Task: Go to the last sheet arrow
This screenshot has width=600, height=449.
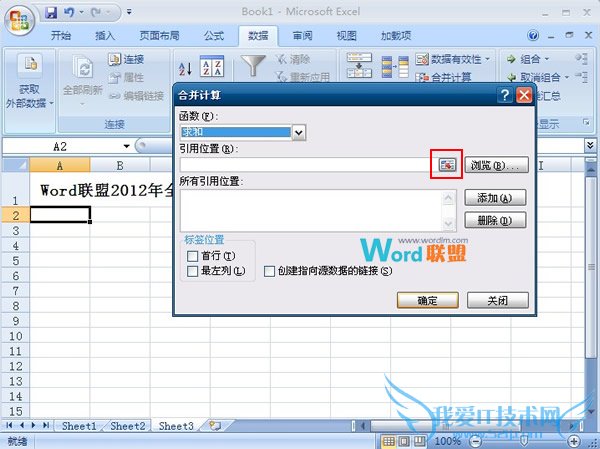Action: click(46, 425)
